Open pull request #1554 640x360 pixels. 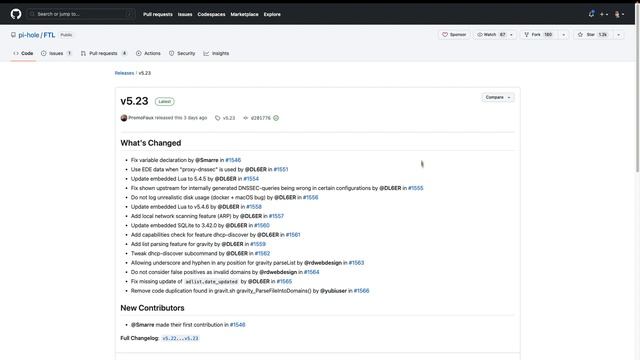pos(251,179)
